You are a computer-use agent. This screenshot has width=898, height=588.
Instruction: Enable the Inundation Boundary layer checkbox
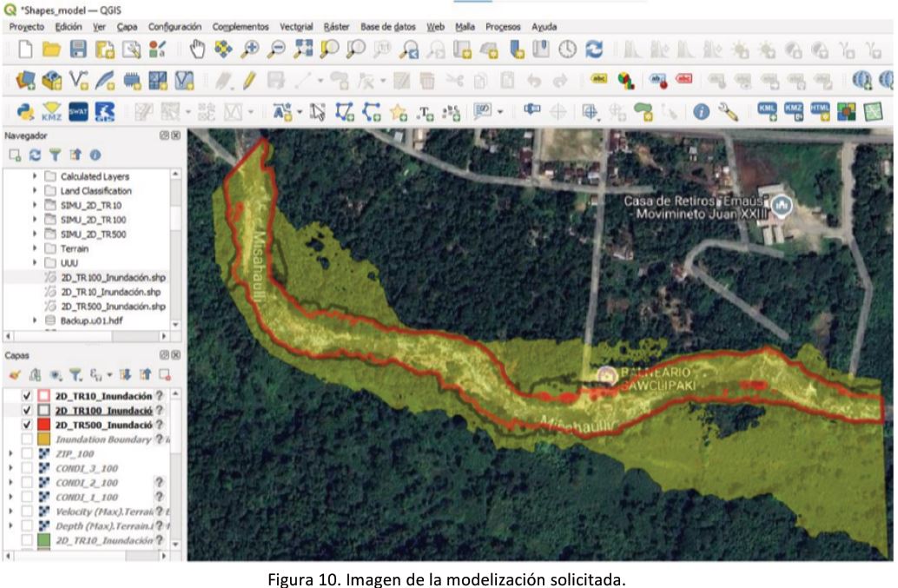pos(27,439)
